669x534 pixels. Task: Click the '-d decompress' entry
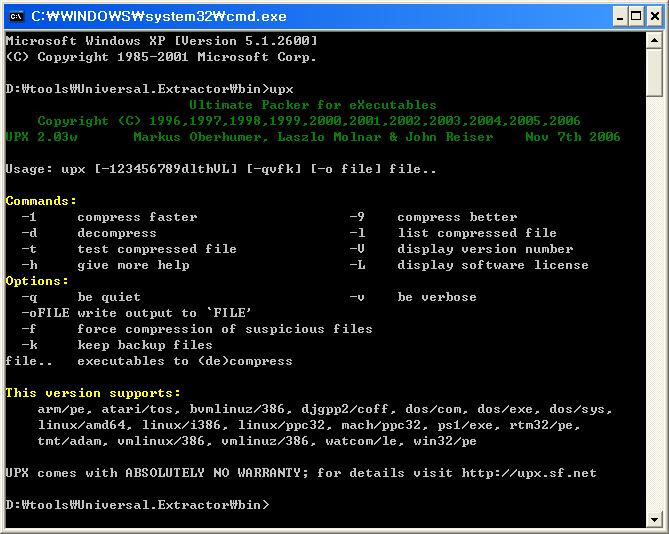coord(89,233)
